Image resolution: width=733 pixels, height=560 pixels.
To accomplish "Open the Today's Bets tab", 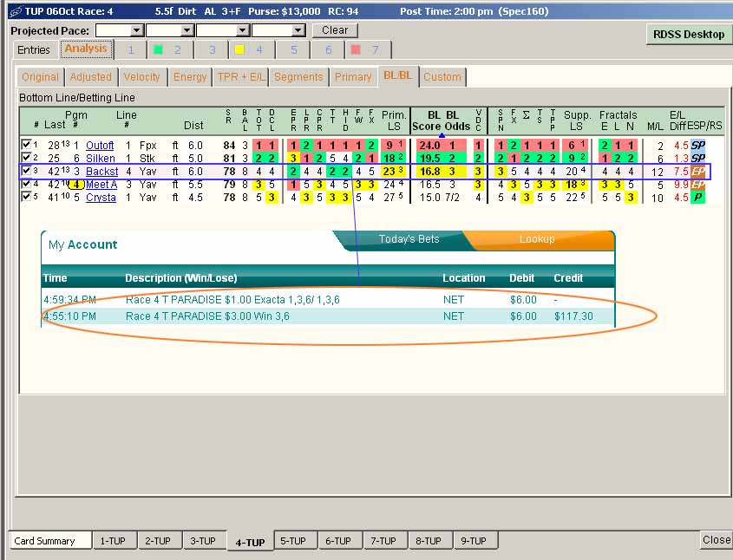I will [x=409, y=239].
